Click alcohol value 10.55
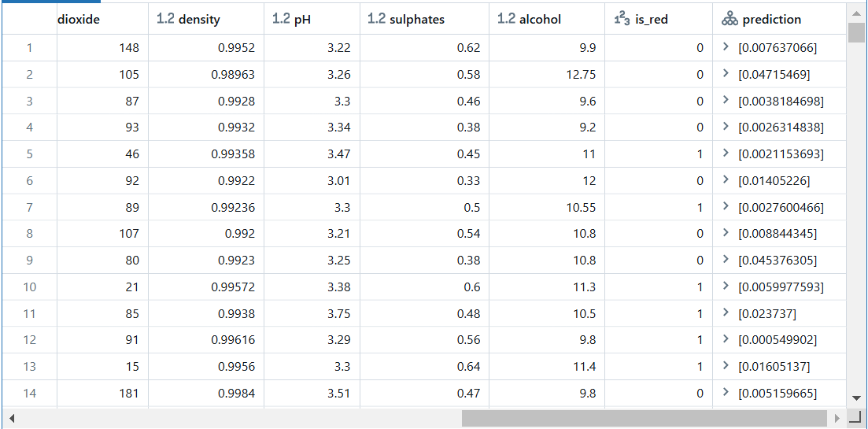This screenshot has width=868, height=429. coord(582,207)
